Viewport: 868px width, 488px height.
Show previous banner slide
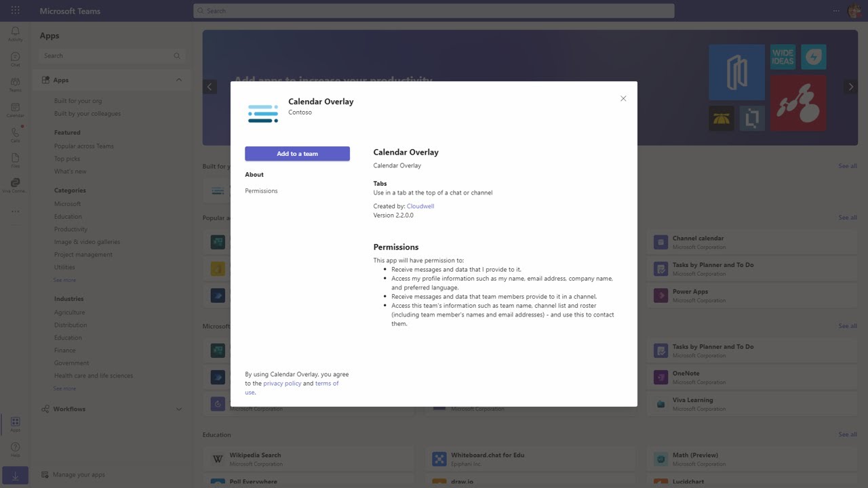[210, 87]
